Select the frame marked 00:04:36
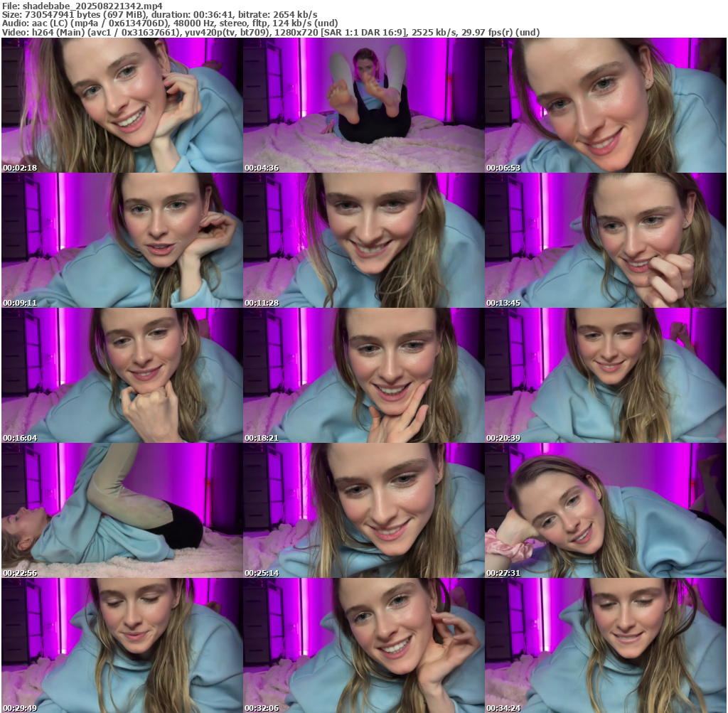The width and height of the screenshot is (728, 713). click(363, 105)
